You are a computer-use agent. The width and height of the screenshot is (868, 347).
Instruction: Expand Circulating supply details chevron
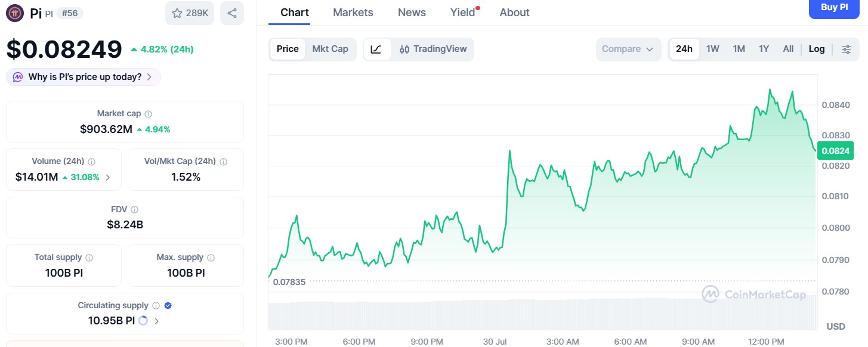157,321
